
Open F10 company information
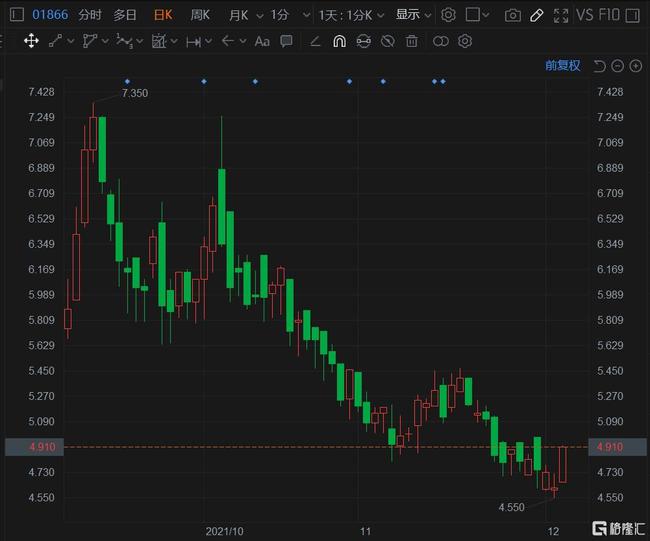(609, 15)
